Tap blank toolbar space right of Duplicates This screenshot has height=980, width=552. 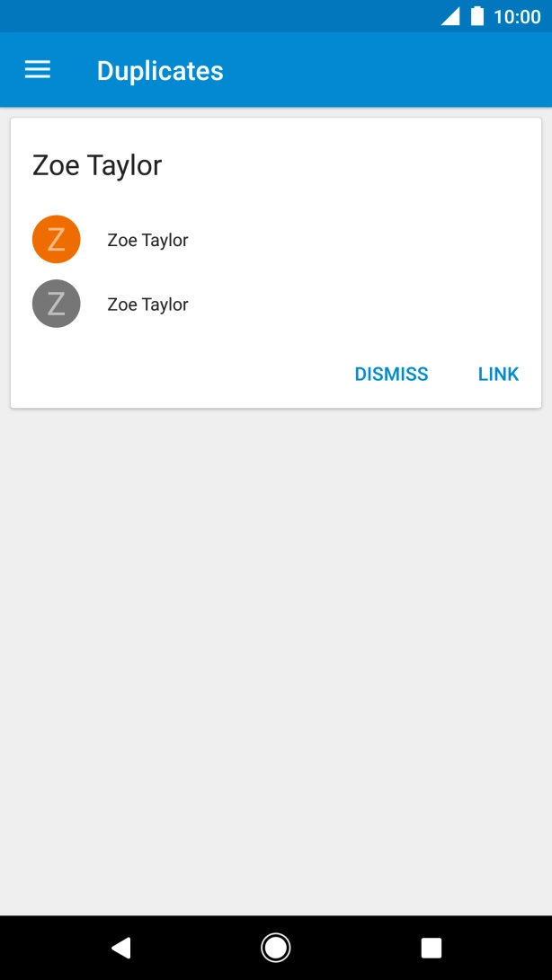pyautogui.click(x=387, y=70)
